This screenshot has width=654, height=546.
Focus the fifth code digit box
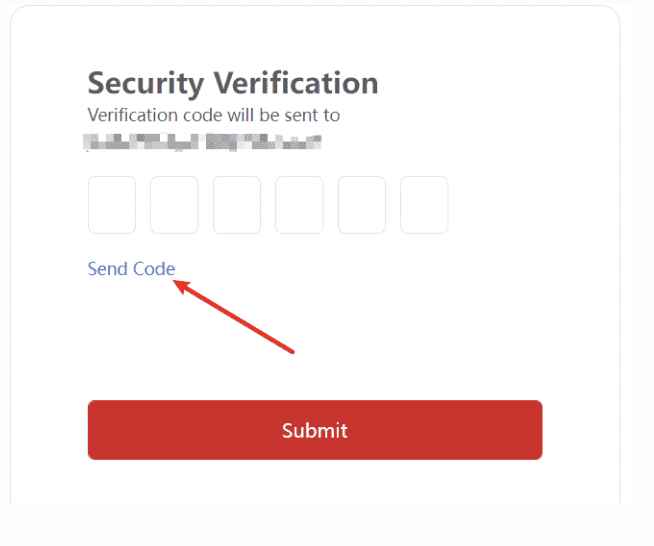[x=362, y=205]
